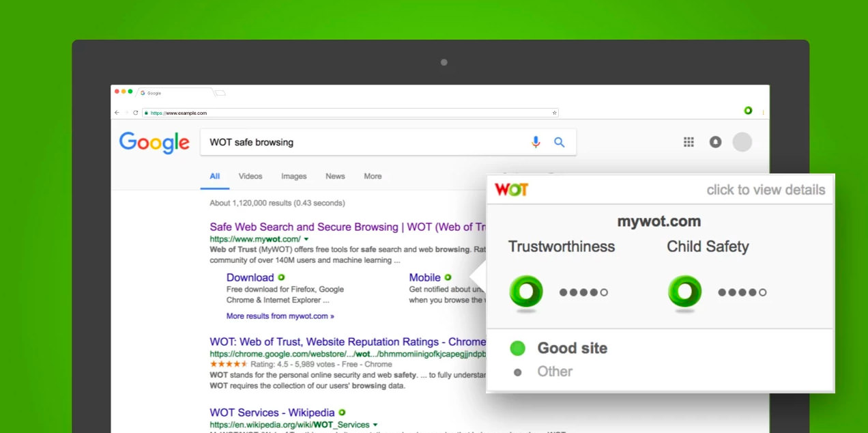Viewport: 868px width, 433px height.
Task: Bookmark the page with the star icon
Action: (554, 113)
